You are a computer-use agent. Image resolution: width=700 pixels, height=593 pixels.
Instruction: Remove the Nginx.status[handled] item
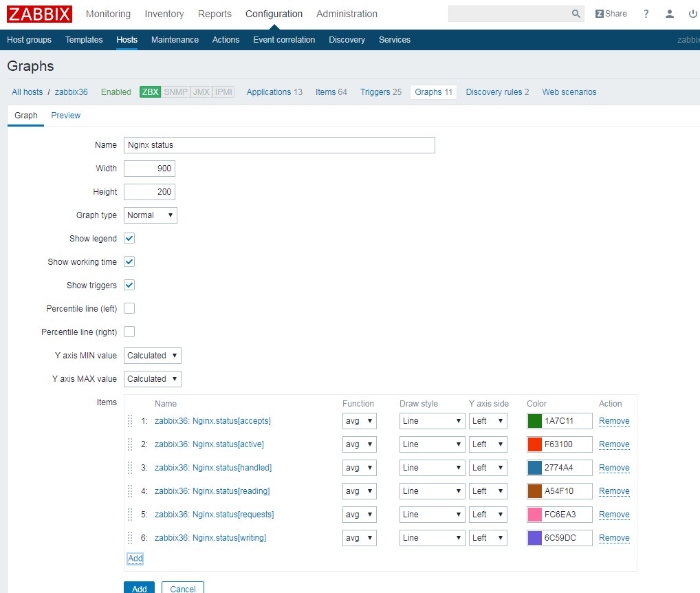point(613,468)
